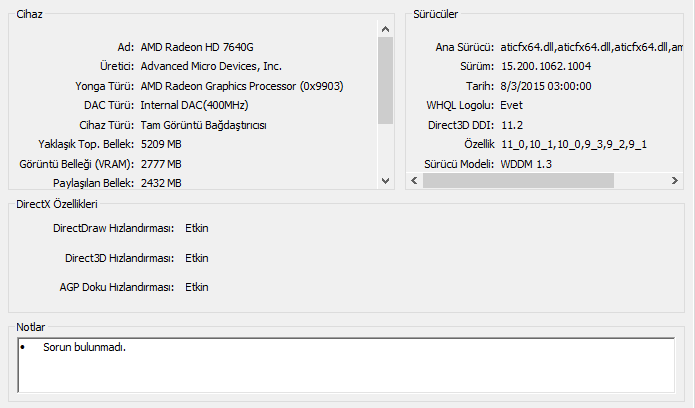695x408 pixels.
Task: Click the 'Yaklaşık Top. Bellek:' label
Action: (86, 144)
